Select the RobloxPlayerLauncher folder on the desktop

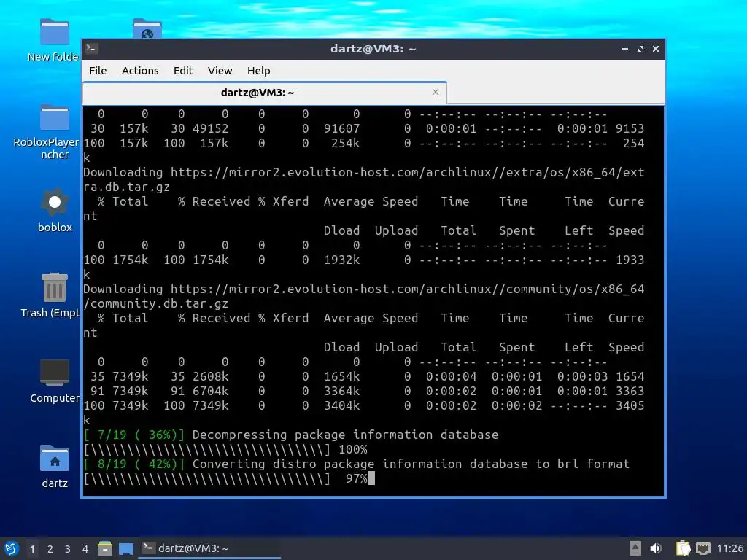pyautogui.click(x=47, y=132)
